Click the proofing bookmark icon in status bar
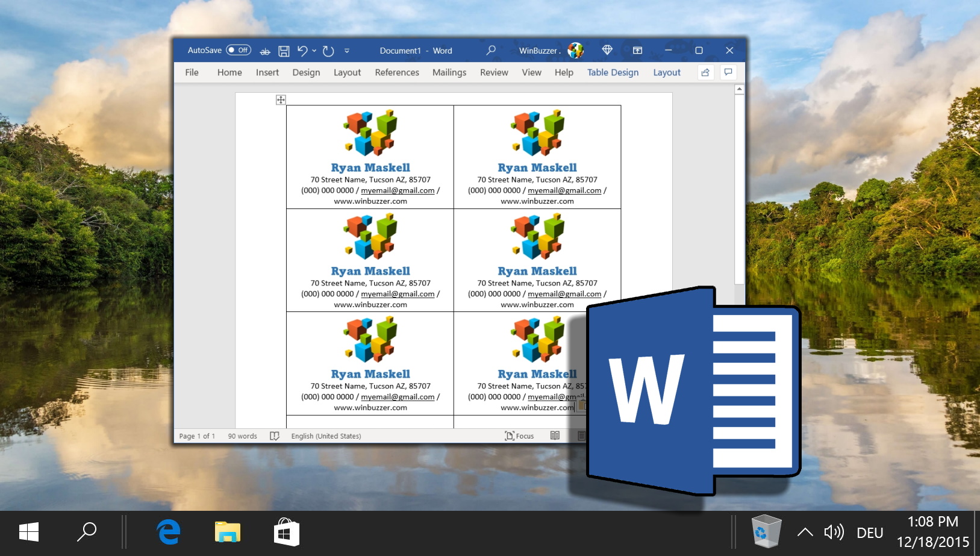This screenshot has height=556, width=980. (x=274, y=436)
